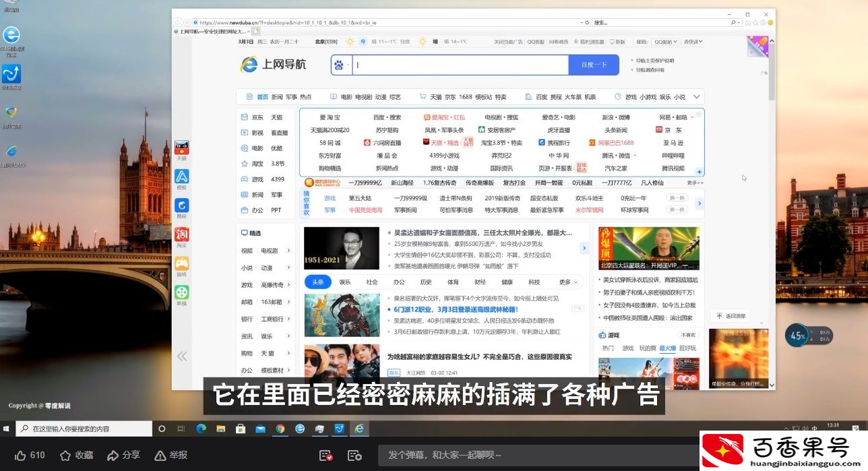Image resolution: width=868 pixels, height=471 pixels.
Task: Open Microsoft Store from the taskbar
Action: (240, 429)
